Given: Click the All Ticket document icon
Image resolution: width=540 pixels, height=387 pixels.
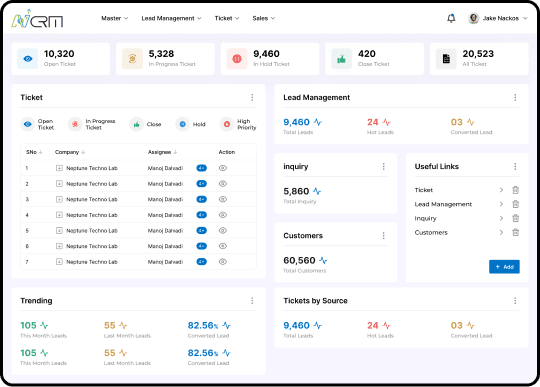Looking at the screenshot, I should pyautogui.click(x=446, y=59).
